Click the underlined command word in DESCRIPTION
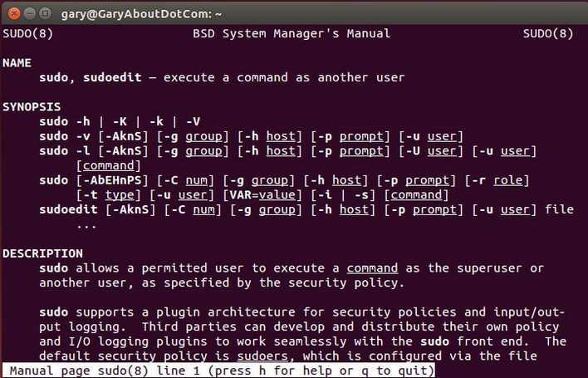588x378 pixels. (372, 268)
